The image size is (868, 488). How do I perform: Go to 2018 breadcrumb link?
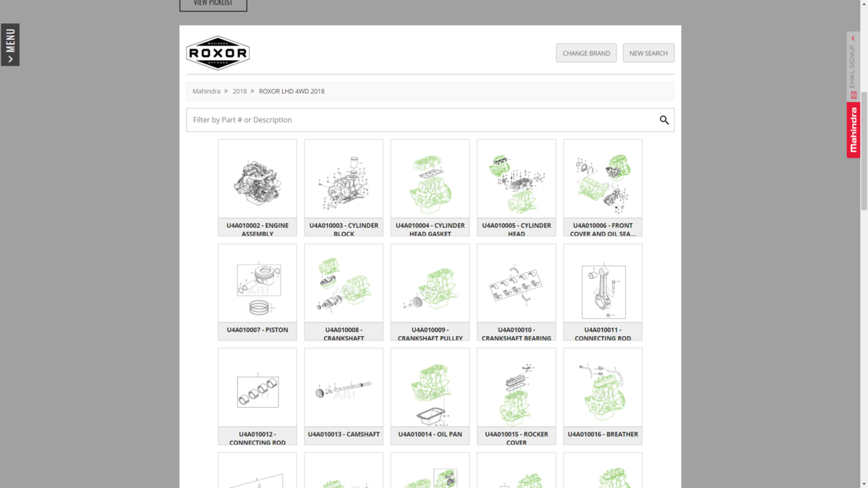point(239,91)
